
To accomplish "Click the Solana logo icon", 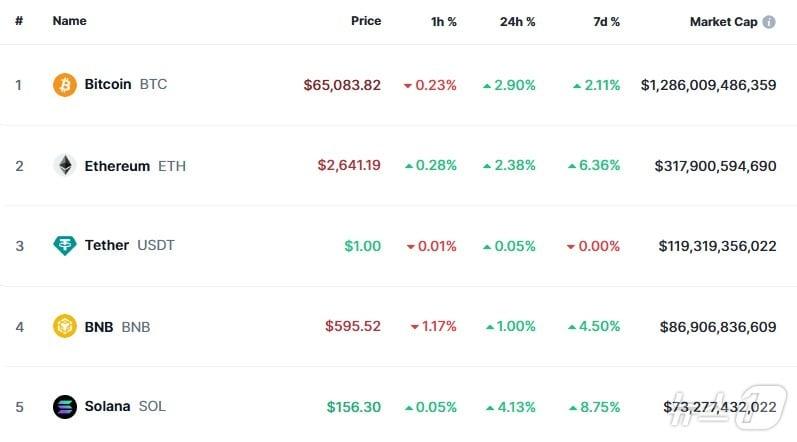I will pyautogui.click(x=65, y=407).
